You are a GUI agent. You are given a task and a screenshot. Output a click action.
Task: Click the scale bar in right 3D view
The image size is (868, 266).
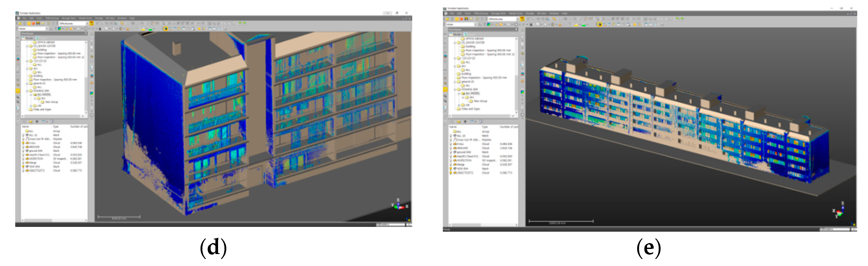tap(561, 221)
